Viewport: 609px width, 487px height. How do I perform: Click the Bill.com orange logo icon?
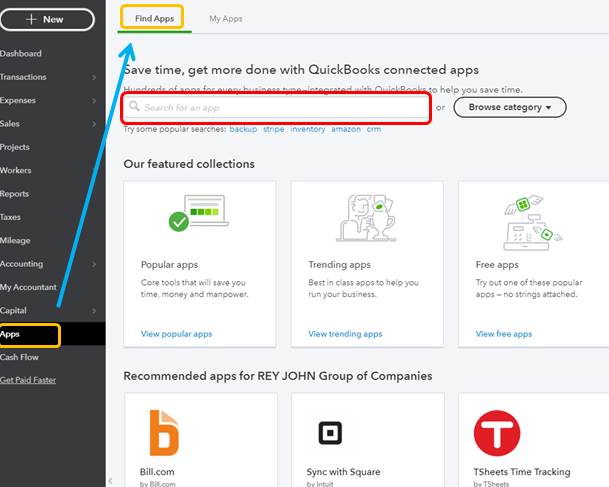tap(164, 433)
